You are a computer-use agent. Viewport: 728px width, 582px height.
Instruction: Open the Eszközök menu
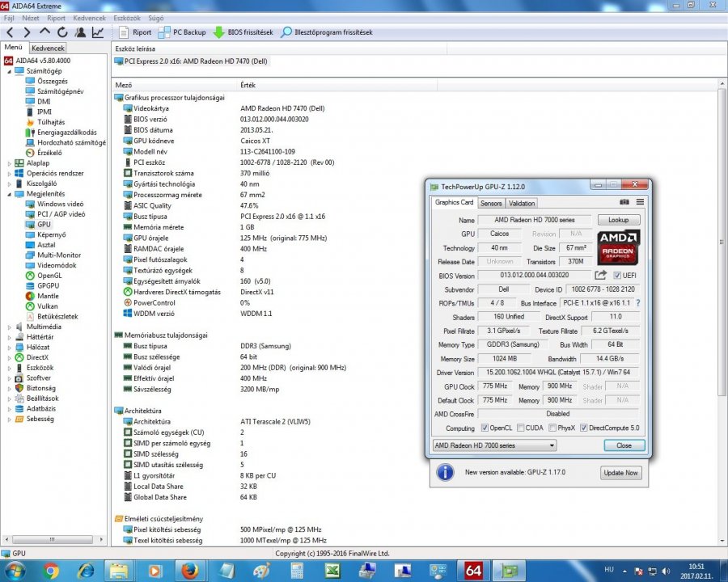coord(127,18)
